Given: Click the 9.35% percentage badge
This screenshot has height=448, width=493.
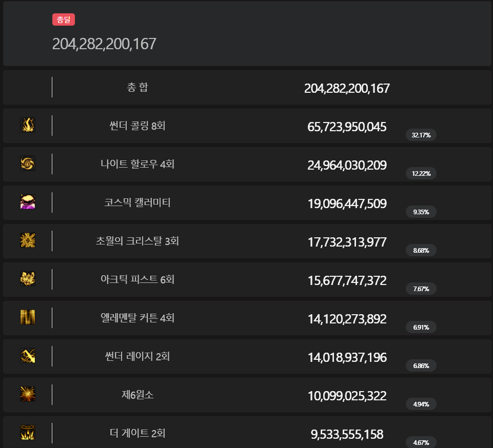Looking at the screenshot, I should pyautogui.click(x=421, y=212).
